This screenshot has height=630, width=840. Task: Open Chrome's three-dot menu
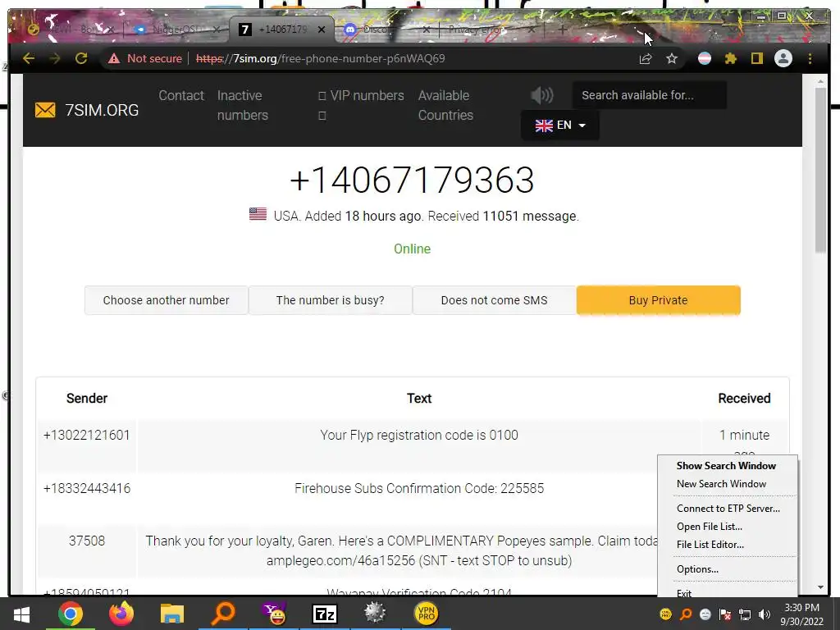click(810, 58)
